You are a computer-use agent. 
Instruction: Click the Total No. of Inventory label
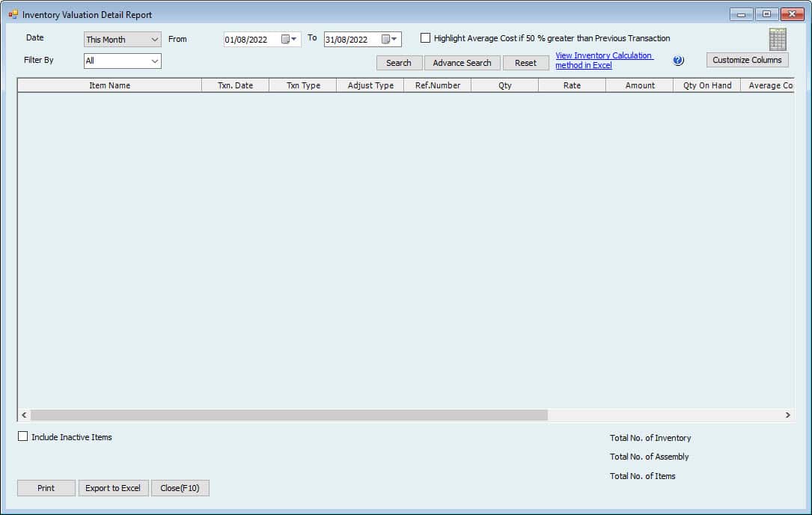(650, 438)
